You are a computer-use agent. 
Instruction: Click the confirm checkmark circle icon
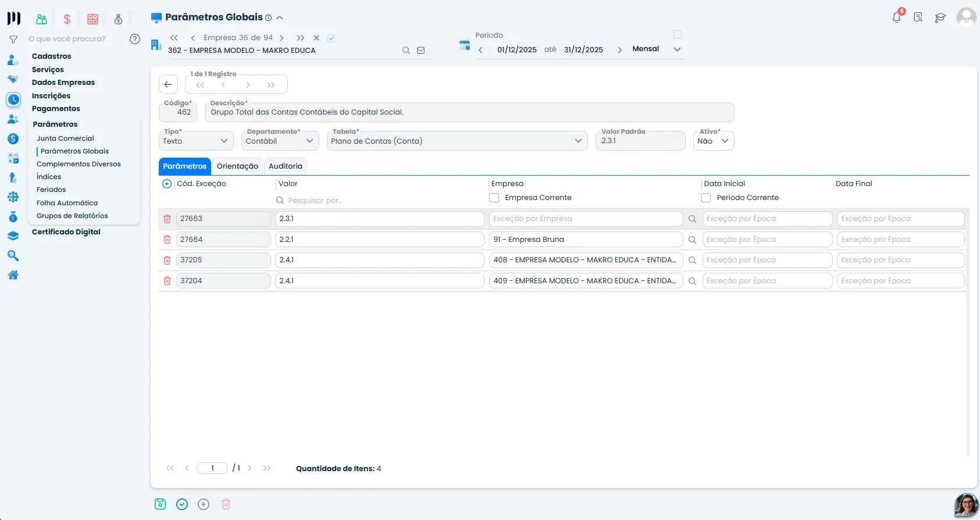[x=182, y=504]
